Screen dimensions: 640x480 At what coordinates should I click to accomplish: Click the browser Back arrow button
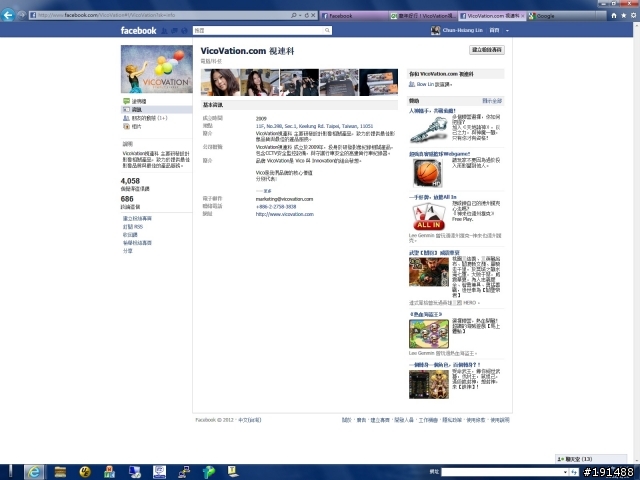[x=8, y=15]
